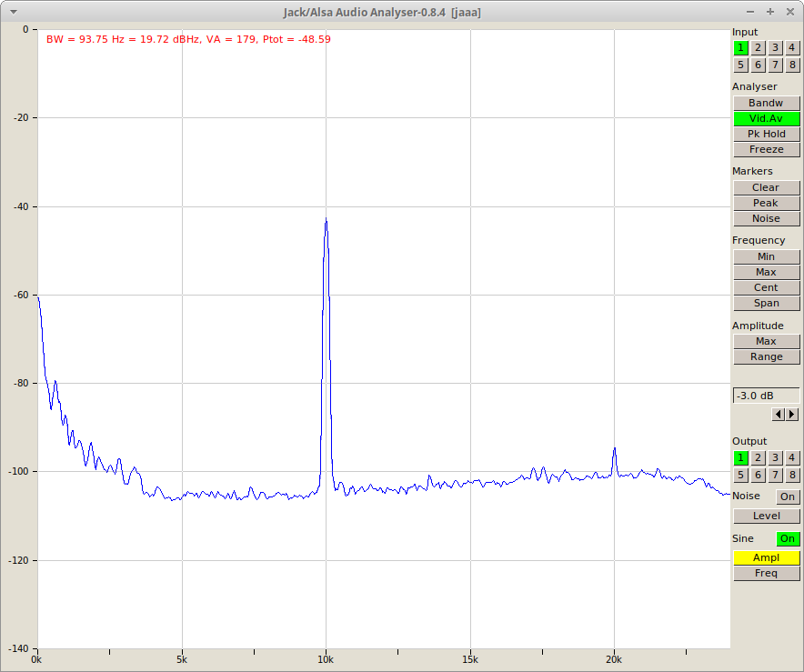Clear all markers
This screenshot has height=672, width=804.
(x=767, y=187)
